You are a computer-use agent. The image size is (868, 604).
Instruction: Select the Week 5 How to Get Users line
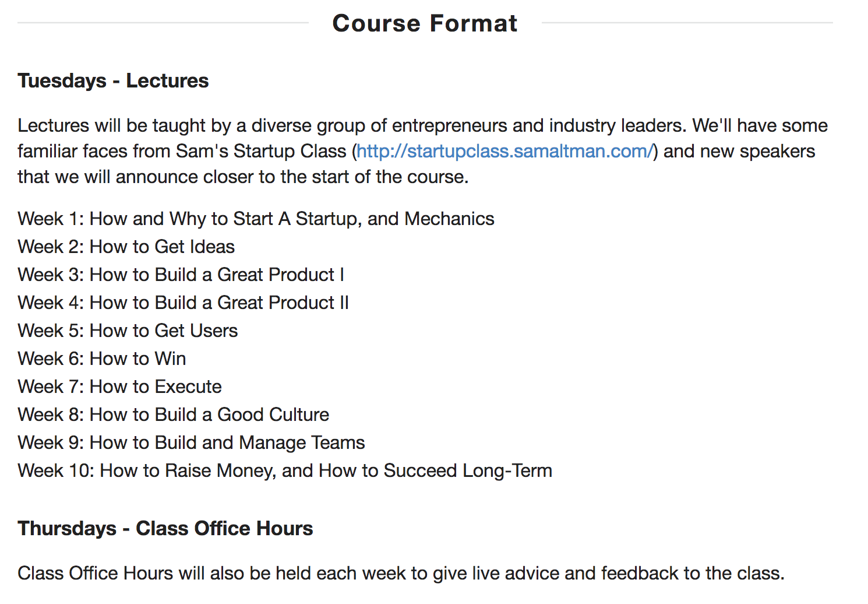tap(128, 331)
